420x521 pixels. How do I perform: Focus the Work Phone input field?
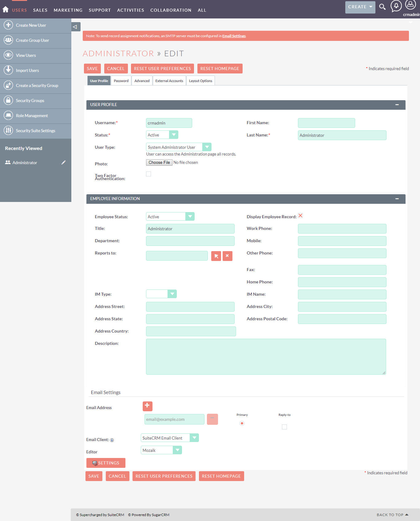tap(342, 228)
